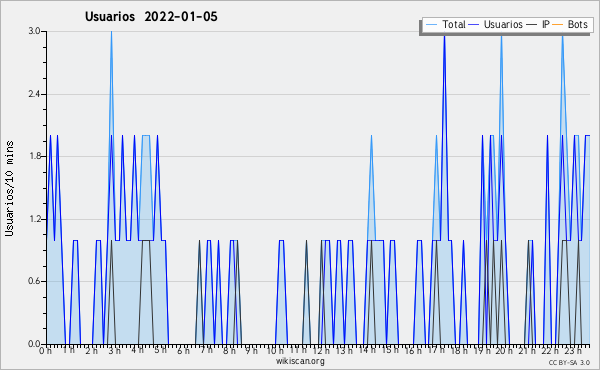
Task: Click the '3 h' x-axis label
Action: pos(114,350)
